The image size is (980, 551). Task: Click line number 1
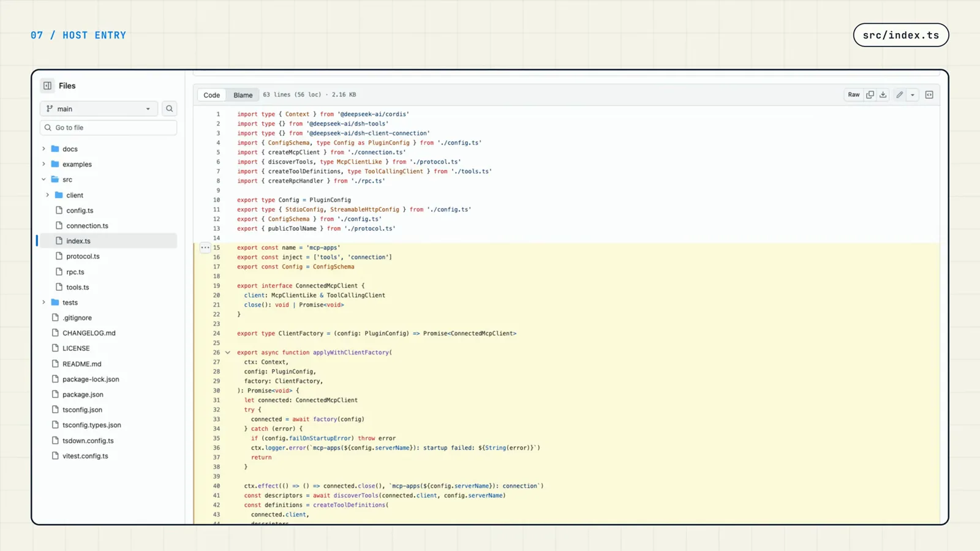point(218,114)
